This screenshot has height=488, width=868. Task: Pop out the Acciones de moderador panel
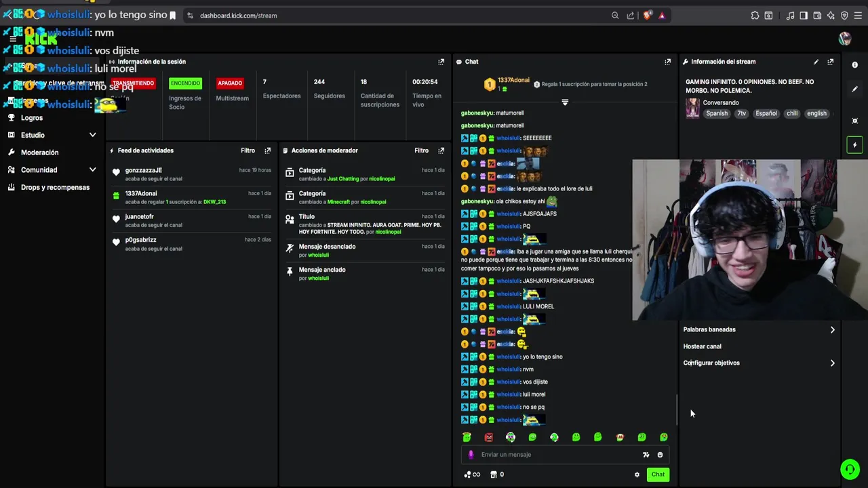coord(441,150)
